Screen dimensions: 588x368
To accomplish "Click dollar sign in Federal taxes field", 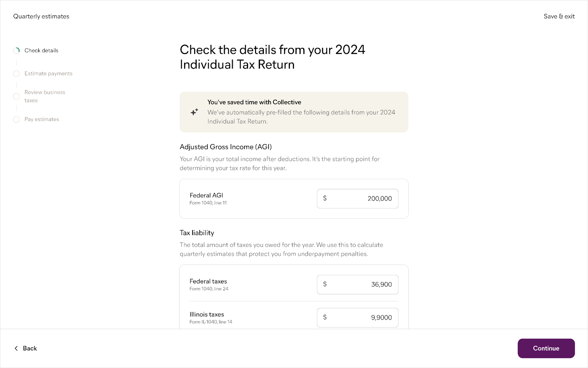I will (325, 284).
